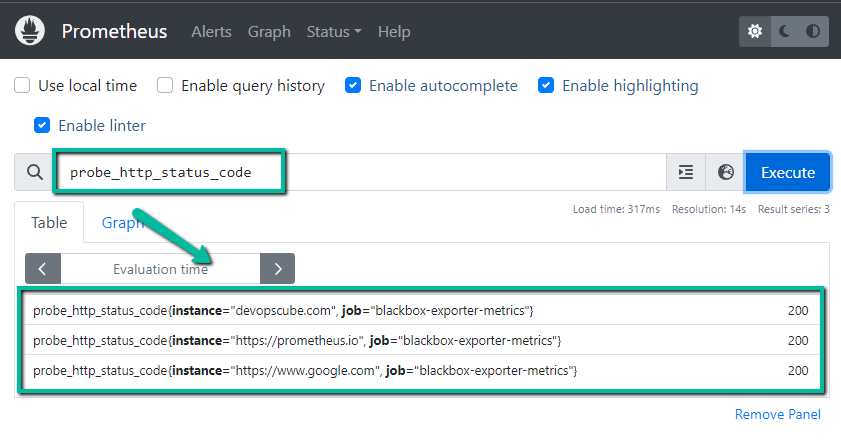Click the search magnifier icon
The height and width of the screenshot is (448, 841).
pyautogui.click(x=35, y=172)
